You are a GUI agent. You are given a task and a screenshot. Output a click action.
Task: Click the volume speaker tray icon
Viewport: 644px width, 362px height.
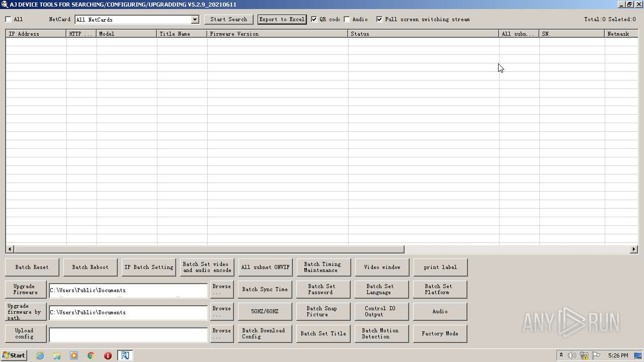(572, 355)
